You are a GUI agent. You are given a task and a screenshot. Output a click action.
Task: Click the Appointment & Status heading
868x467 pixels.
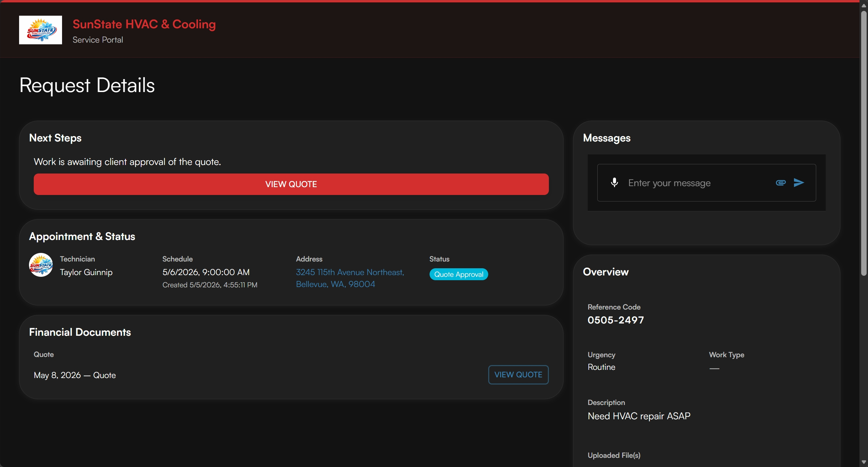pos(82,237)
